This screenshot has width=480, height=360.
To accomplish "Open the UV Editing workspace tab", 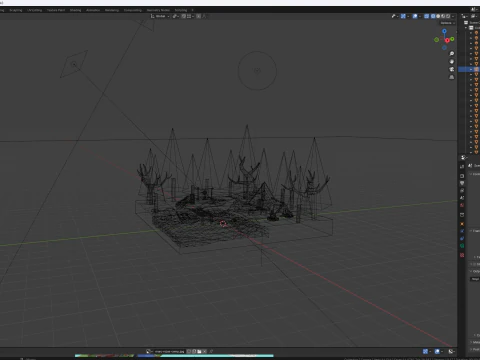I will (35, 10).
